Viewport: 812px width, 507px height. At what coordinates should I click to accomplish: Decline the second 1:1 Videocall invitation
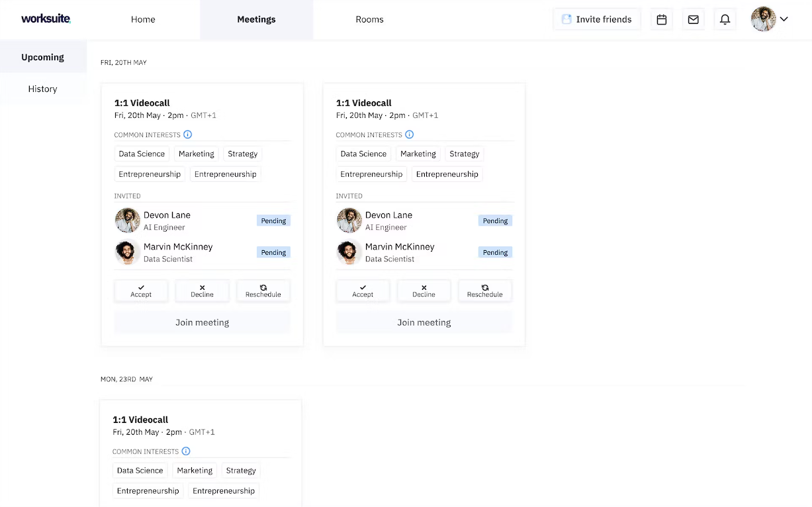[424, 291]
